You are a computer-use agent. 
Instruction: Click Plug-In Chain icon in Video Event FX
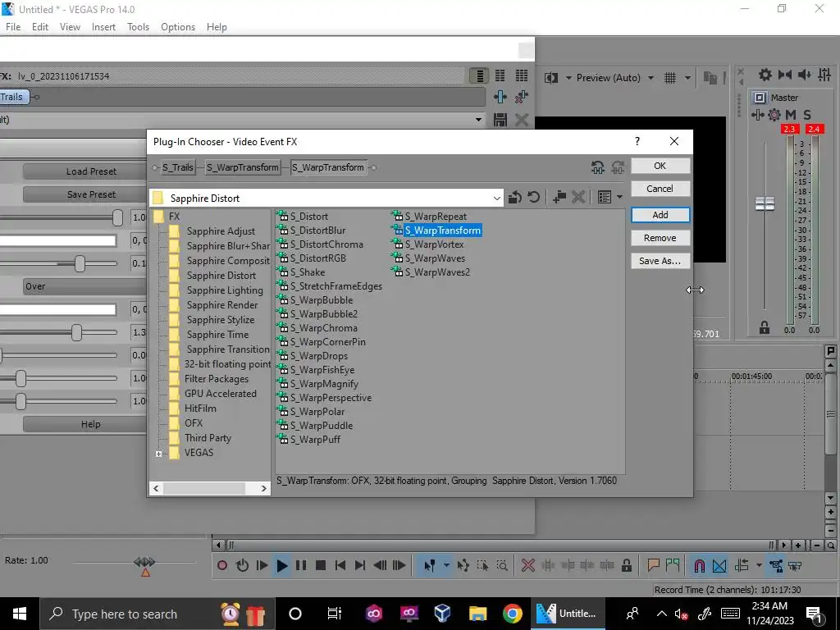(500, 97)
